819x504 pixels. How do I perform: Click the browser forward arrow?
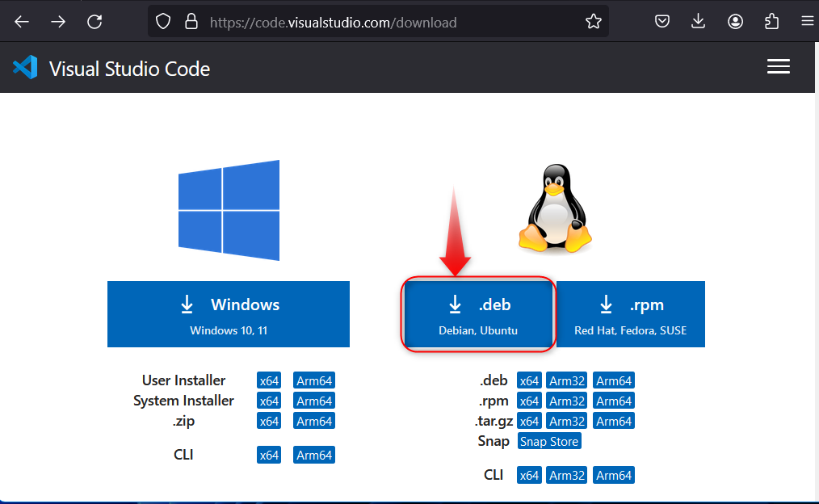(x=58, y=22)
